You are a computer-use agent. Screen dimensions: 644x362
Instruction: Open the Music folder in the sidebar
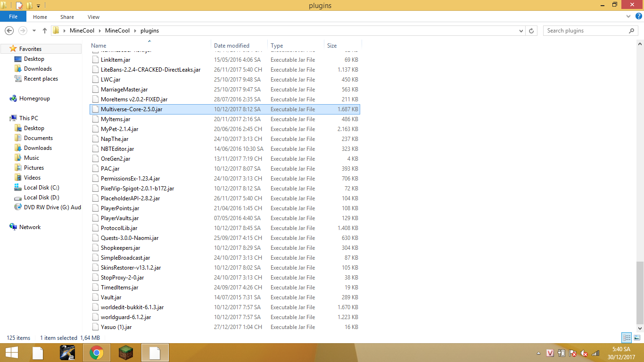click(32, 158)
